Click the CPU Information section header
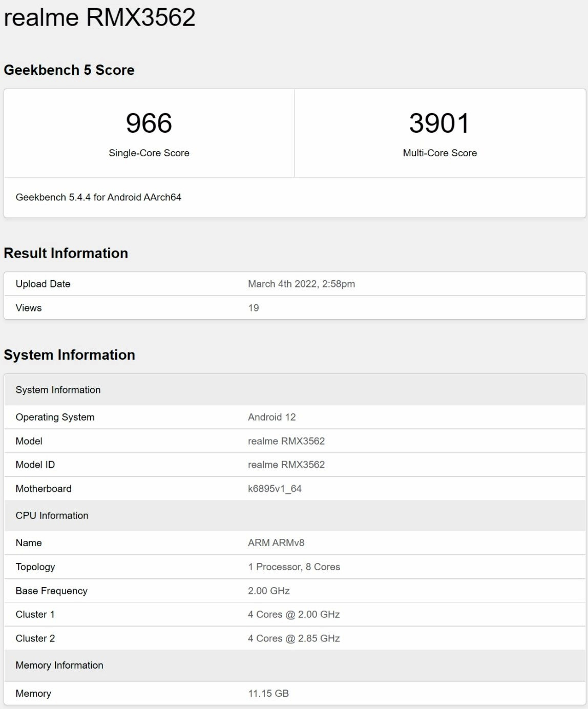588x709 pixels. pyautogui.click(x=52, y=515)
